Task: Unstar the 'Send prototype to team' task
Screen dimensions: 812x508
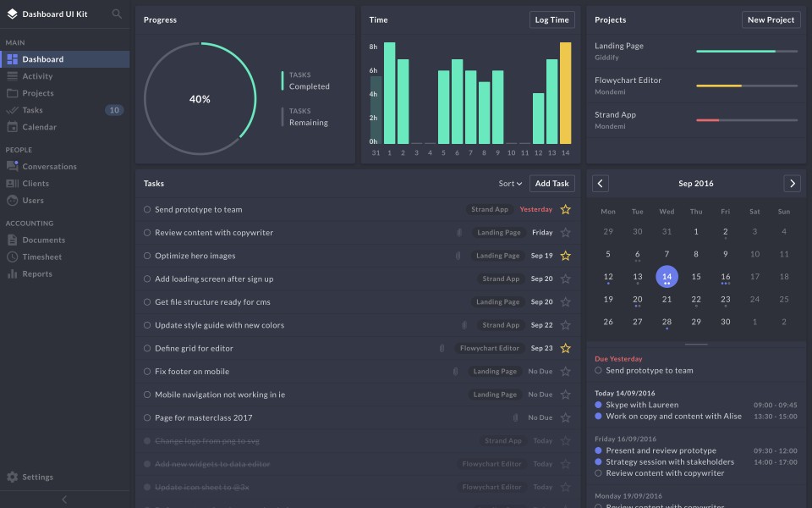Action: (566, 209)
